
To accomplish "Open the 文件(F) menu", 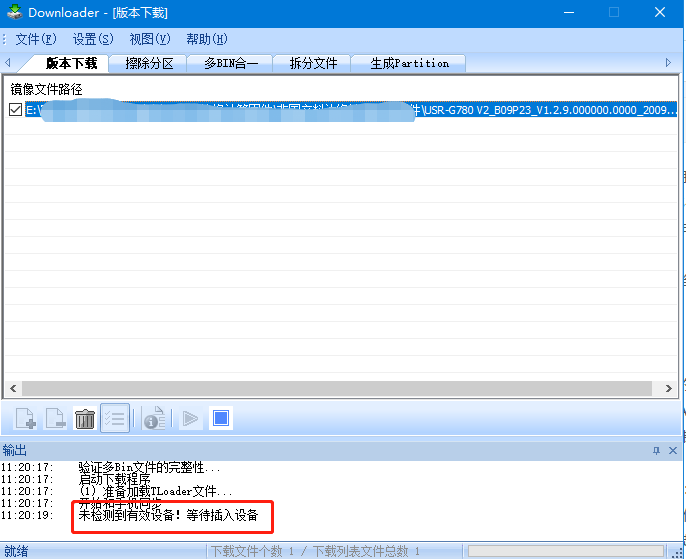I will point(36,39).
